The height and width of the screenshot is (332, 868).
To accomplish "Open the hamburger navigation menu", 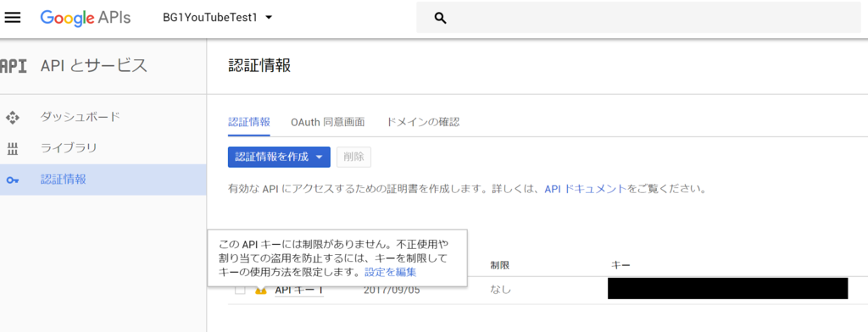I will click(12, 18).
